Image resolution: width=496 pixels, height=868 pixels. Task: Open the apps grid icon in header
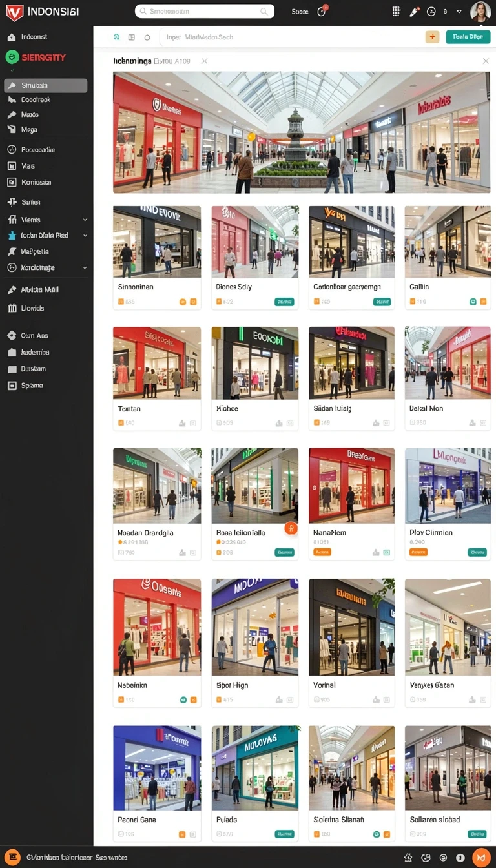pos(397,12)
